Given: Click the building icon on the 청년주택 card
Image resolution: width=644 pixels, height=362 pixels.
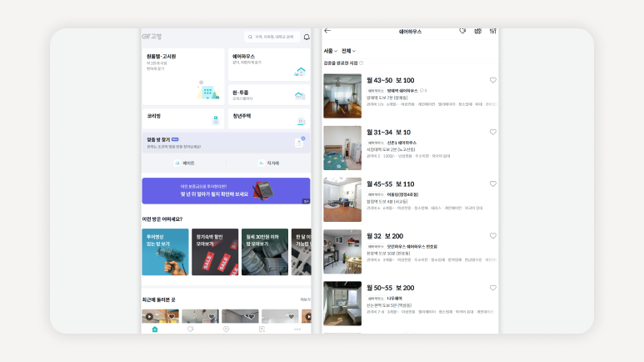Looking at the screenshot, I should click(x=301, y=121).
